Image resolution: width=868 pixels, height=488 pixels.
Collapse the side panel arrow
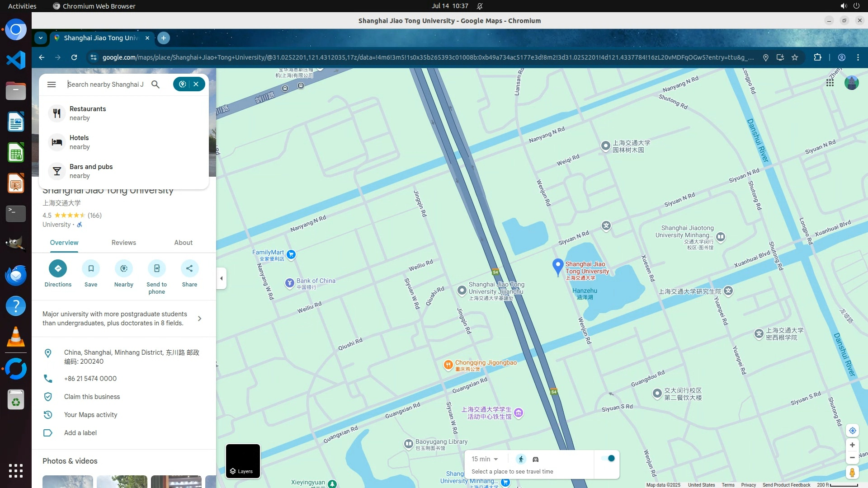coord(222,278)
